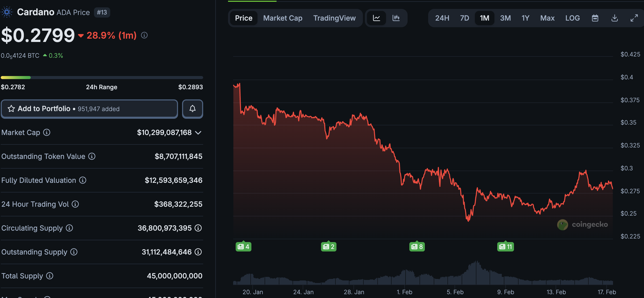Switch to line chart view icon
This screenshot has height=298, width=644.
point(376,18)
